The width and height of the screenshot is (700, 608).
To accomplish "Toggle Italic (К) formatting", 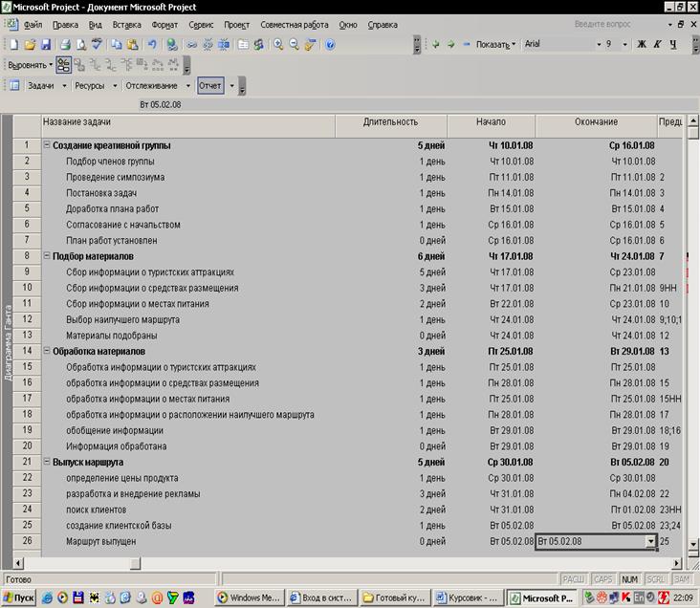I will tap(658, 44).
